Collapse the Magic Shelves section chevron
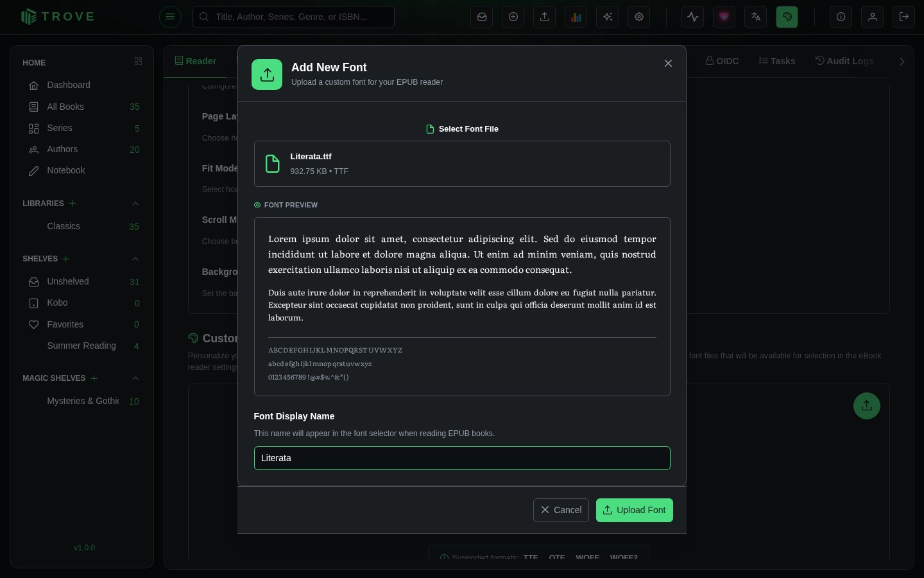924x578 pixels. 135,378
